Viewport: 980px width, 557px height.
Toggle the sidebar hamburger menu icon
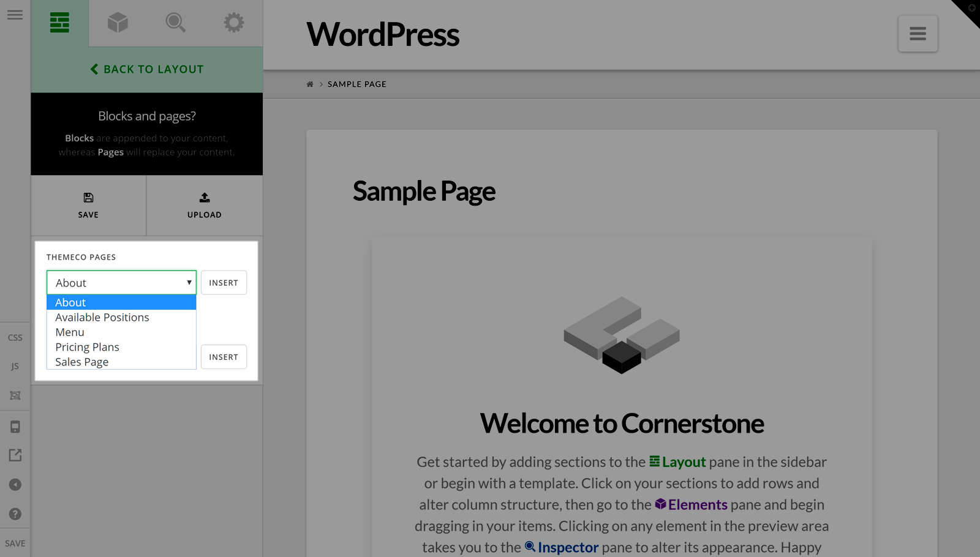coord(15,15)
